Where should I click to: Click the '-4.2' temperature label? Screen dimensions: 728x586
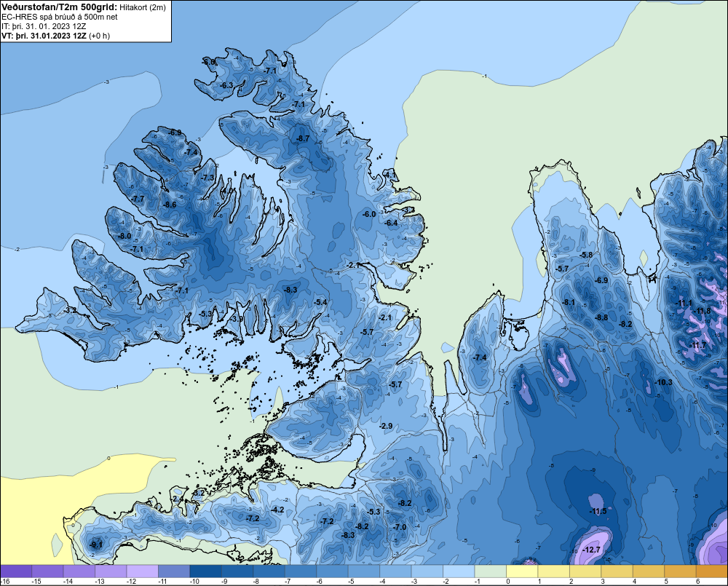[277, 510]
